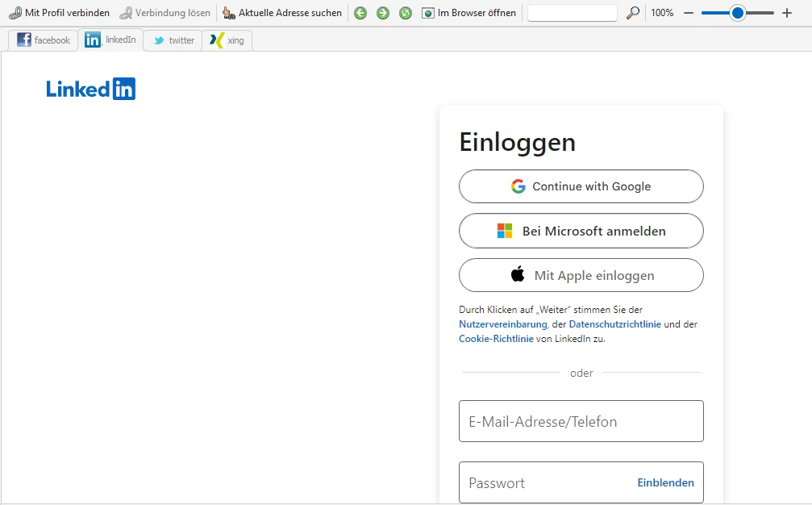
Task: Open the Nutzervereinbarung link
Action: [x=503, y=324]
